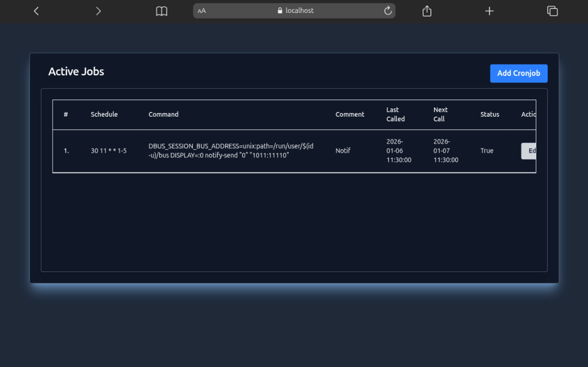Click the Next Call column header

point(440,114)
